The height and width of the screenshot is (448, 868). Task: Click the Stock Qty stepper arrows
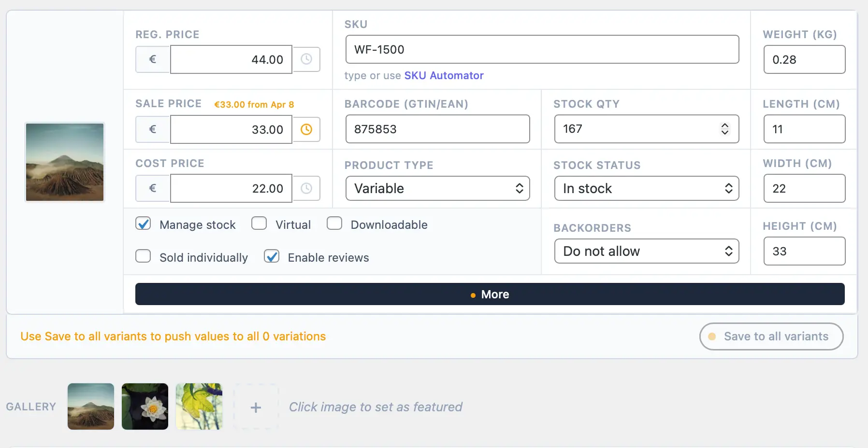tap(724, 129)
